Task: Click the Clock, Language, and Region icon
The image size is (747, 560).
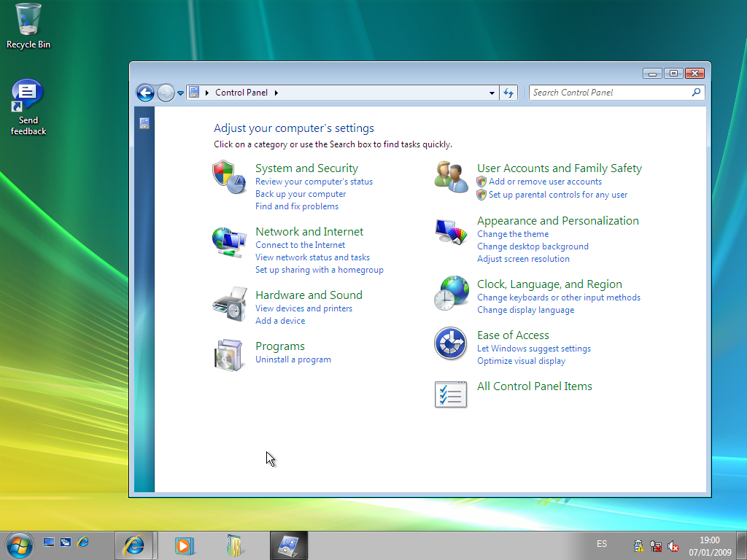Action: pyautogui.click(x=451, y=293)
